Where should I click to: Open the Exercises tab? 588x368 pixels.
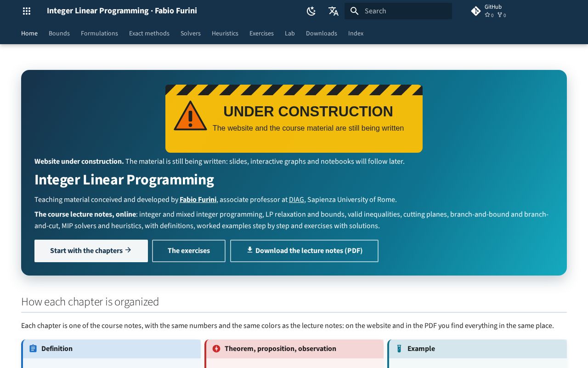(x=261, y=33)
